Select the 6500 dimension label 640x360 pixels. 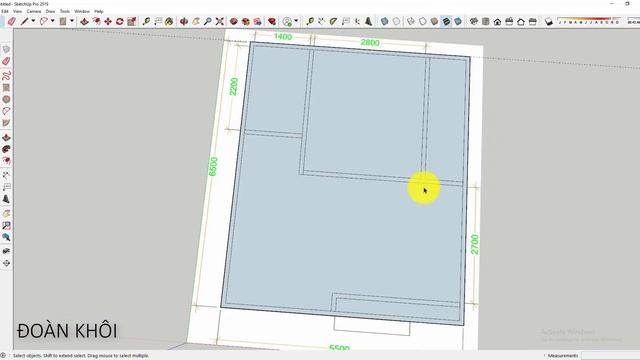pyautogui.click(x=213, y=167)
